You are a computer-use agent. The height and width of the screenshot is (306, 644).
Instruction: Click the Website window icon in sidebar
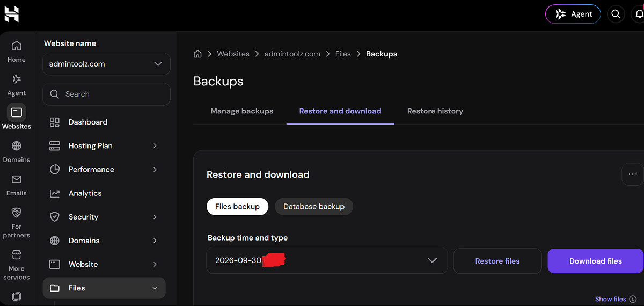55,264
